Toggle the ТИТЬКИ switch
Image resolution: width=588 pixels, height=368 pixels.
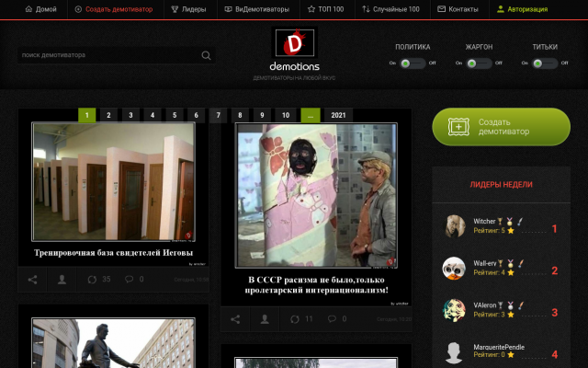pos(545,63)
